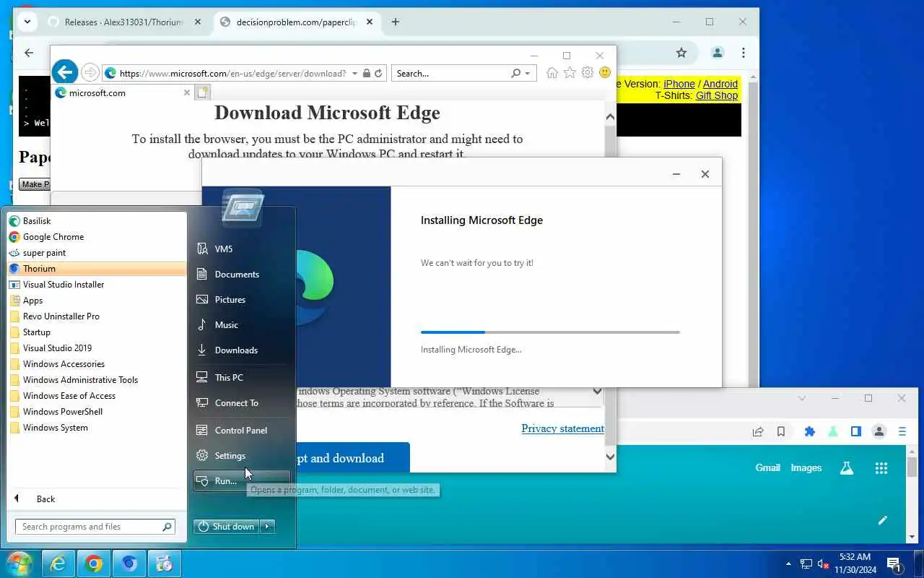Open Downloads from Start menu
924x578 pixels.
point(241,350)
